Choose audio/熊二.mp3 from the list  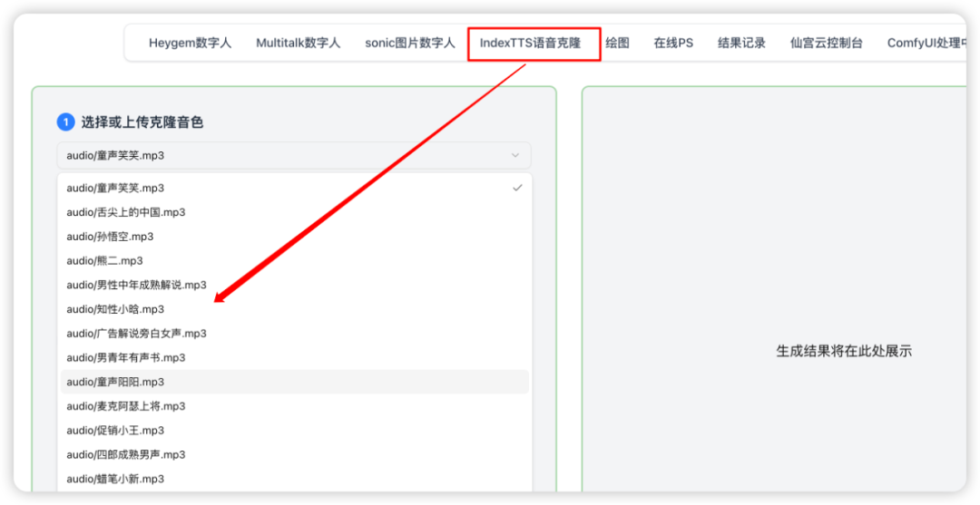(x=294, y=261)
